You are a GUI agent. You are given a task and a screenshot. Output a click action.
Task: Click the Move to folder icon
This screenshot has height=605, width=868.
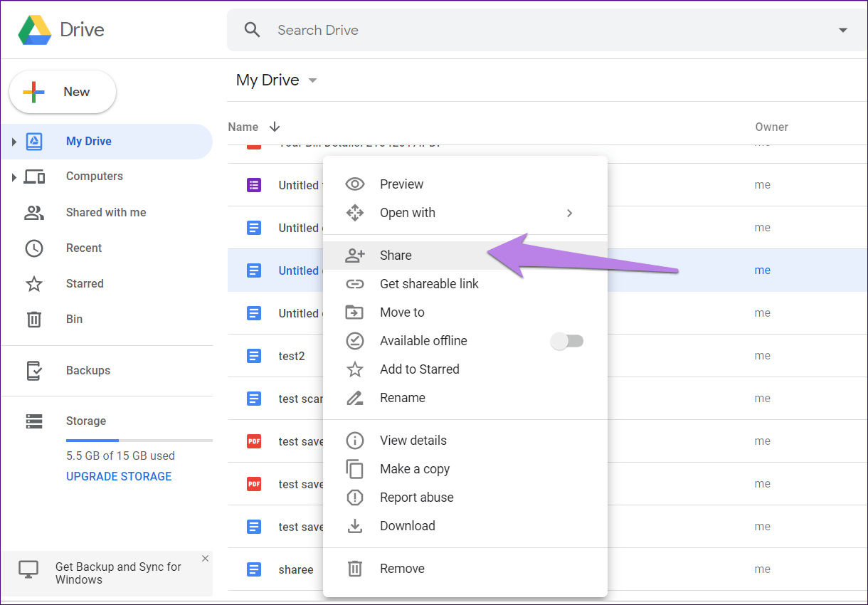354,312
